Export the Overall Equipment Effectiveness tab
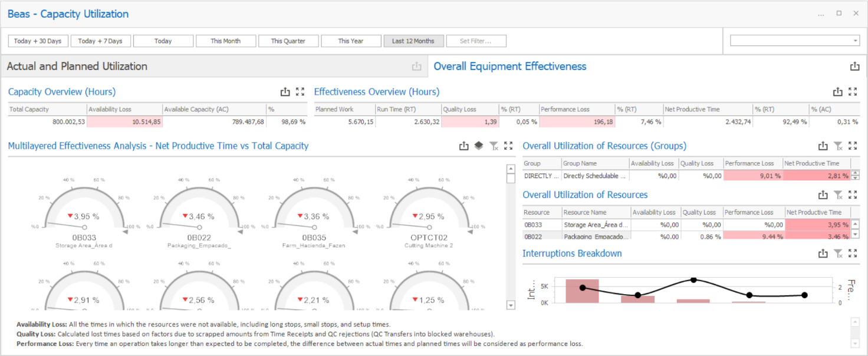Viewport: 868px width, 356px height. [854, 67]
